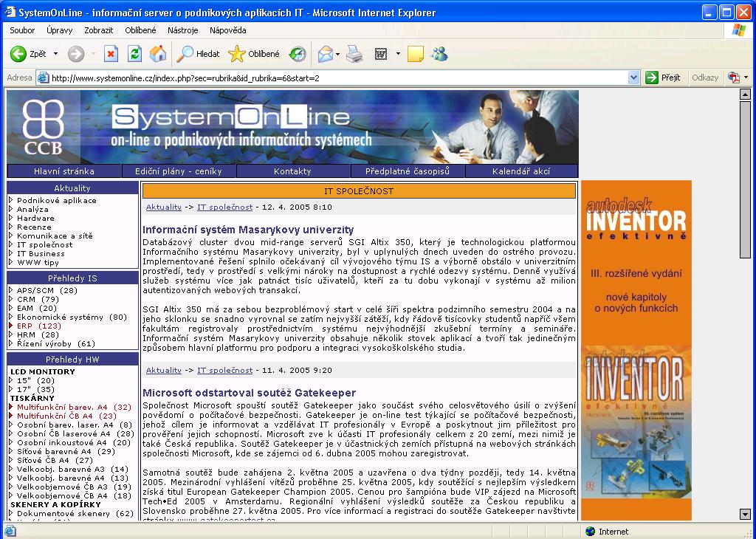The width and height of the screenshot is (756, 539).
Task: Open the Komunikace a sítě link
Action: coord(55,236)
